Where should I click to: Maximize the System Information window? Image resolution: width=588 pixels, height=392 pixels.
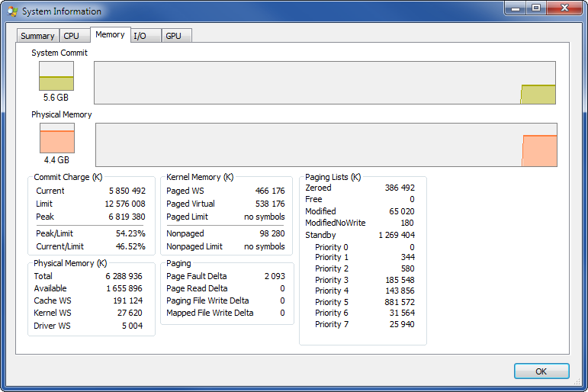(x=535, y=8)
